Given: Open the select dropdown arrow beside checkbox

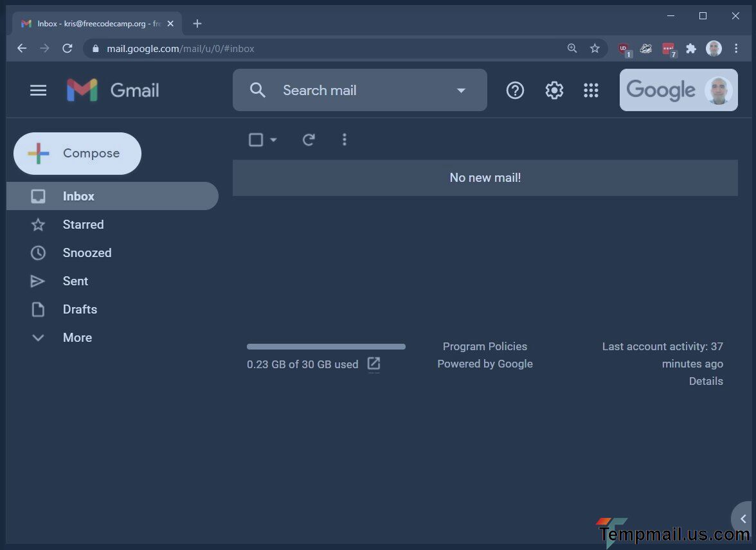Looking at the screenshot, I should tap(273, 139).
